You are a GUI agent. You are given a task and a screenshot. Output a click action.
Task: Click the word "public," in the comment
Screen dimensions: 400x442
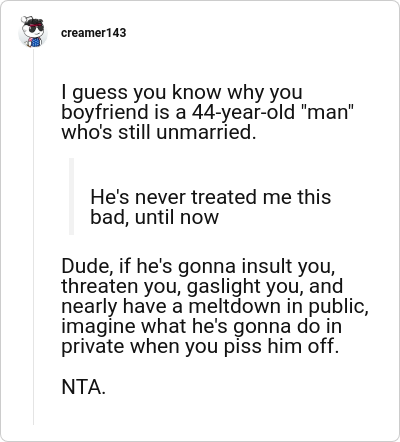(338, 307)
